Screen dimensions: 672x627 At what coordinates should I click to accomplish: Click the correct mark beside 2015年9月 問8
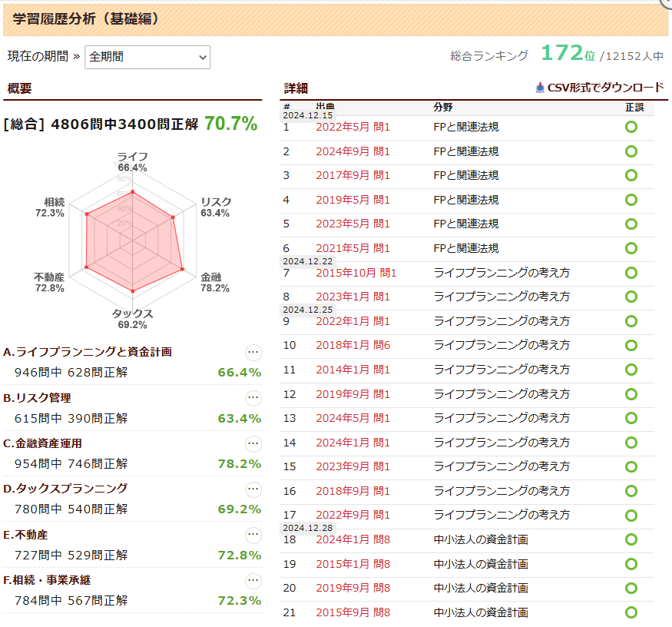click(631, 613)
